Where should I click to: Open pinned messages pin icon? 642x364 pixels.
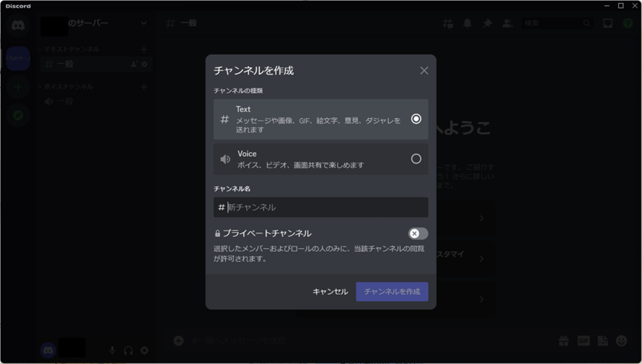(487, 23)
